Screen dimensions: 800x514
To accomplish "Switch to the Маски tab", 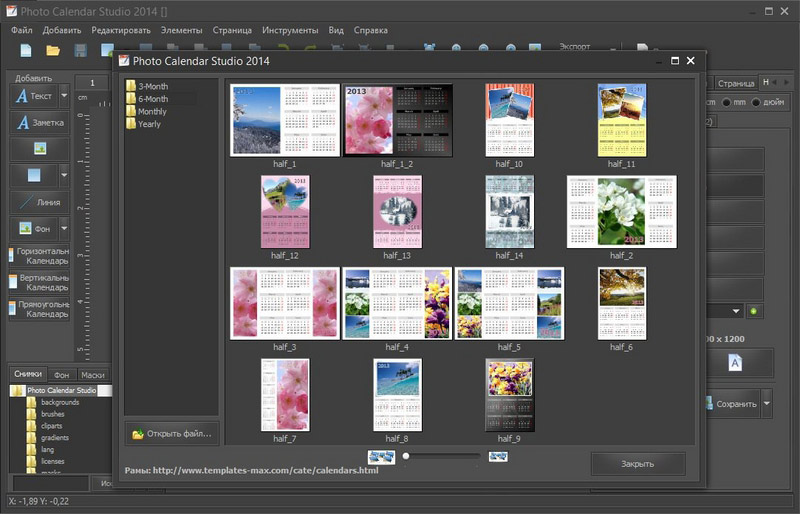I will click(x=93, y=375).
